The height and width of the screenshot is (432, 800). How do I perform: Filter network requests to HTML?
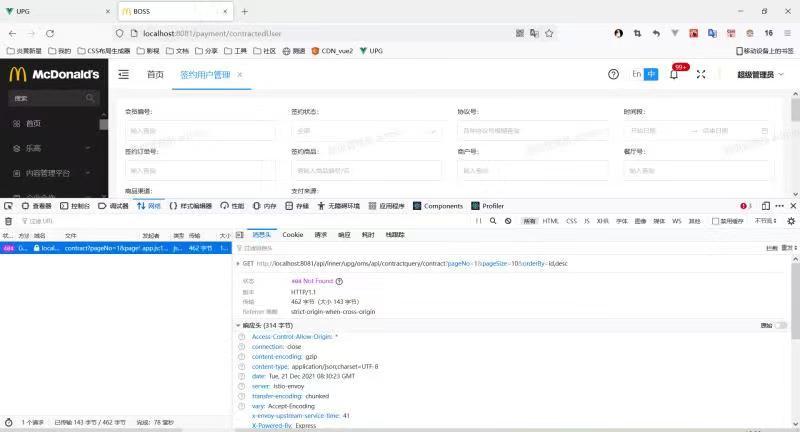pos(551,221)
